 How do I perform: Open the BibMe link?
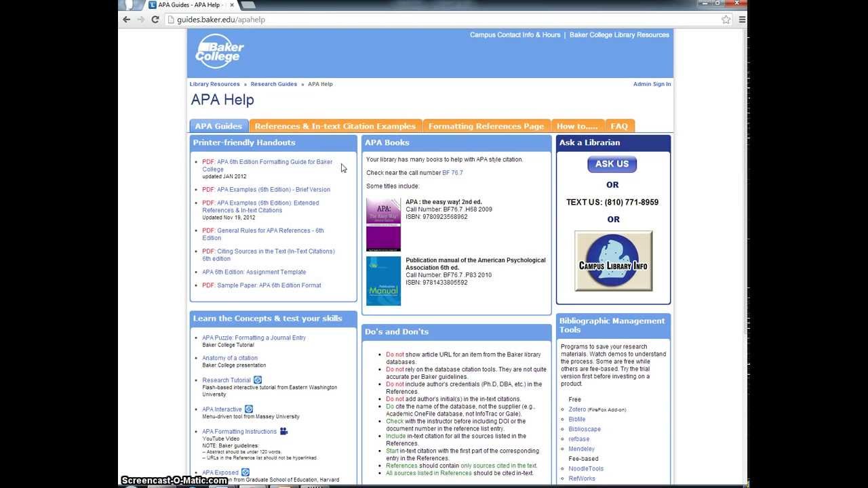click(x=577, y=420)
